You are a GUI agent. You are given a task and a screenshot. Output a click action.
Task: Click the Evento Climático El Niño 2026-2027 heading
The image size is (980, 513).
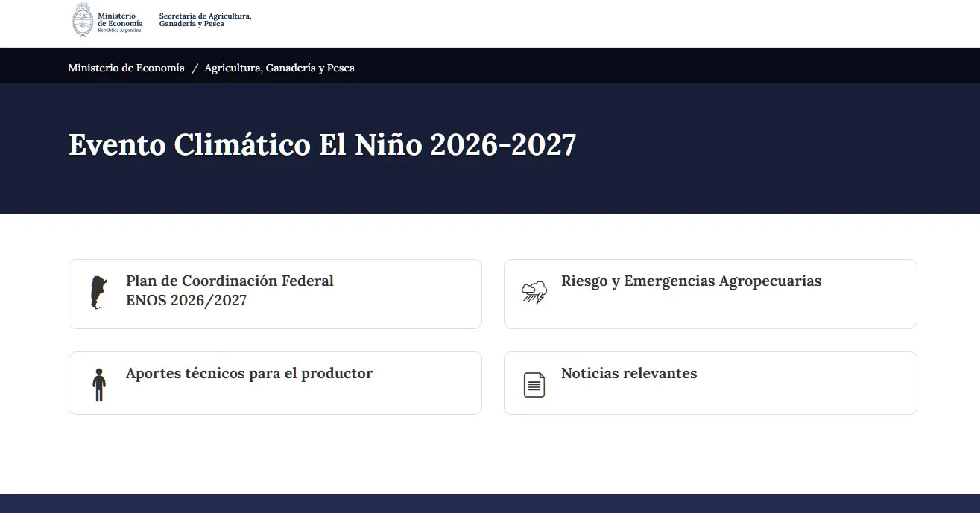[x=322, y=144]
